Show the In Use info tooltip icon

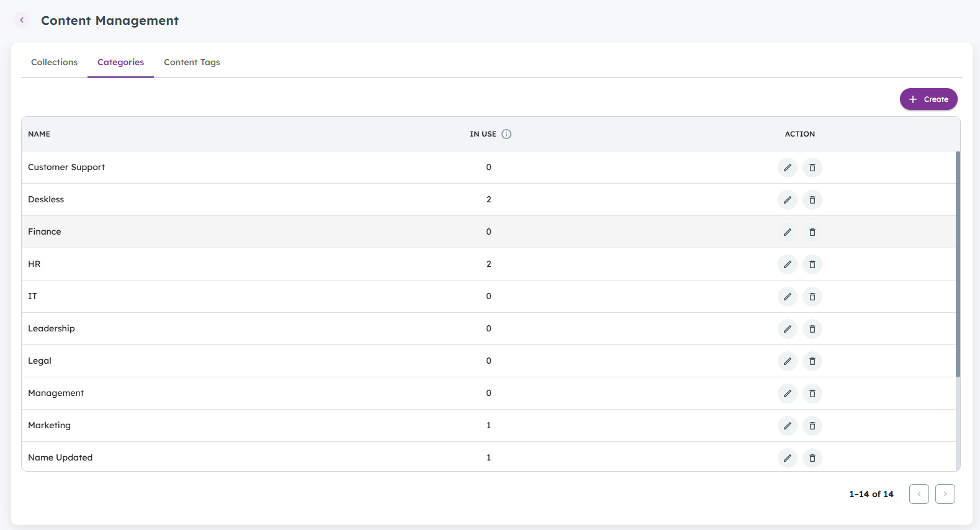point(506,134)
